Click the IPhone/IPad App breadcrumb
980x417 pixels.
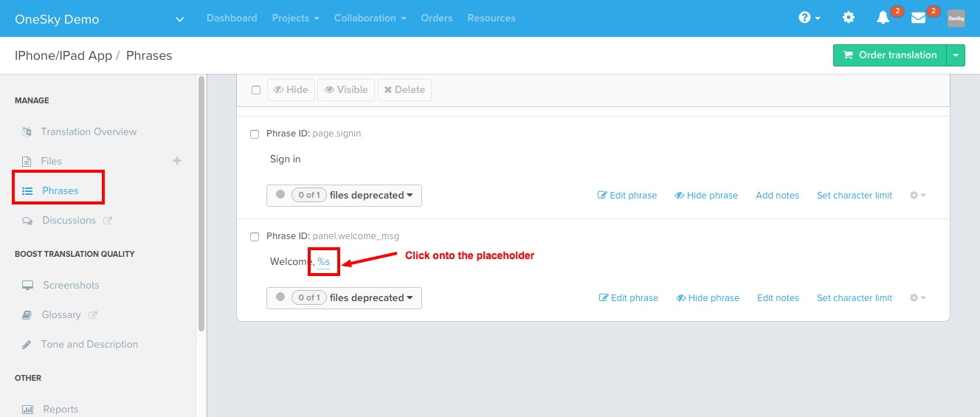pos(63,55)
